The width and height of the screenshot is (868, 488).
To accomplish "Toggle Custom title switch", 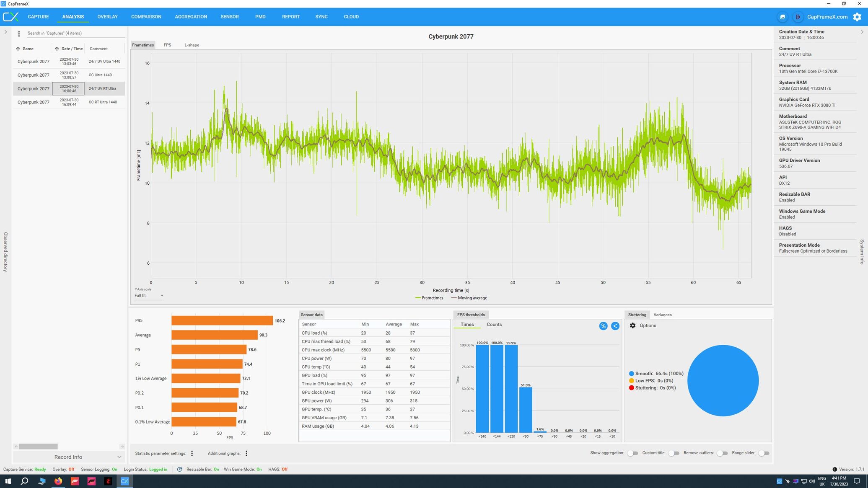I will pos(674,453).
